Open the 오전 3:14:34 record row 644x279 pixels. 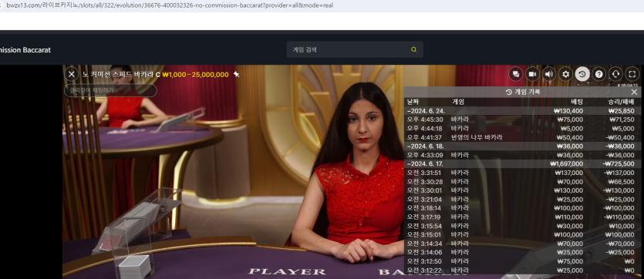(x=522, y=244)
